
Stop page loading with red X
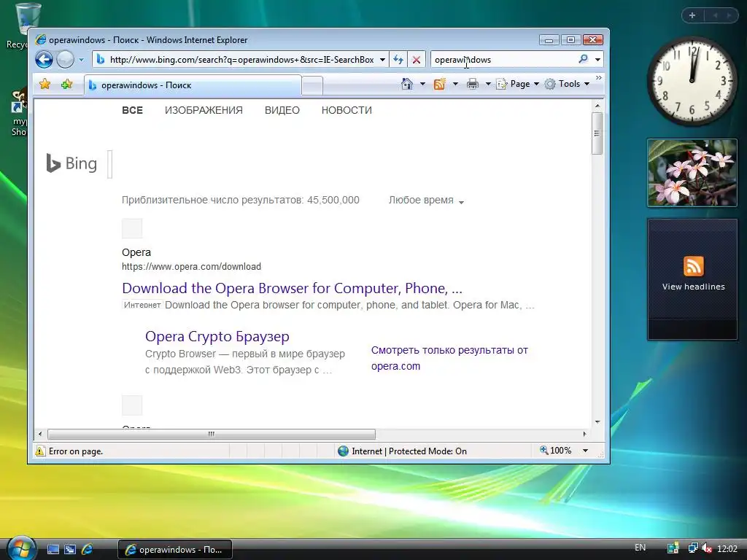coord(417,60)
